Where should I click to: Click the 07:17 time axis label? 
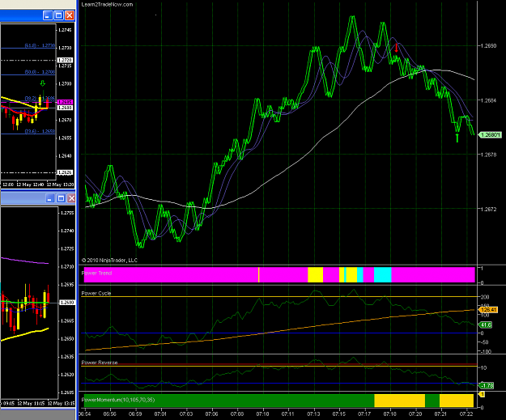coord(364,414)
